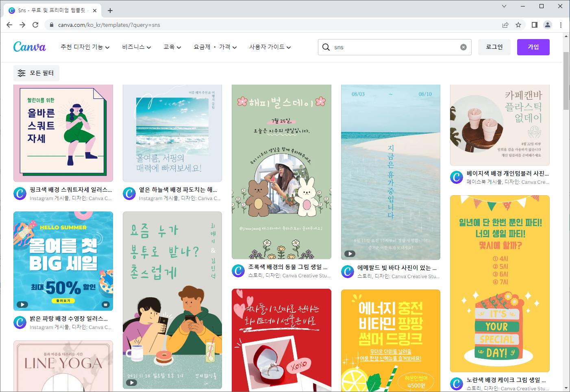
Task: Reload the Canva templates page
Action: pyautogui.click(x=35, y=25)
